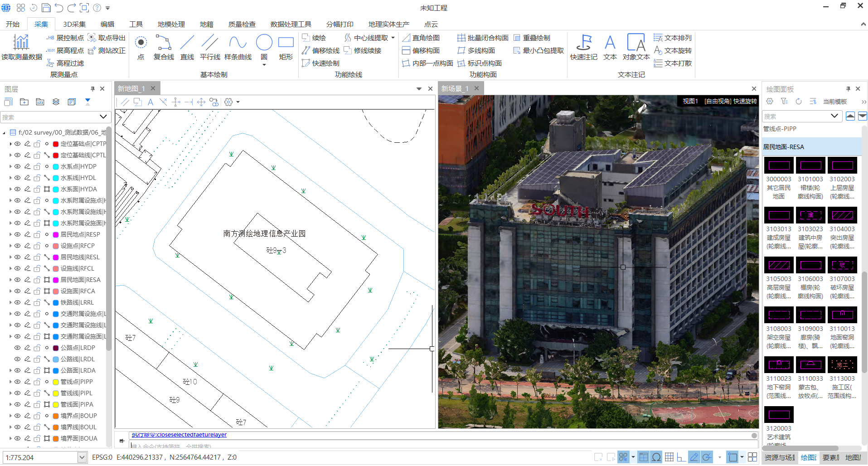Select the 3103013 建成房屋 template thumbnail
The image size is (868, 466).
click(779, 215)
